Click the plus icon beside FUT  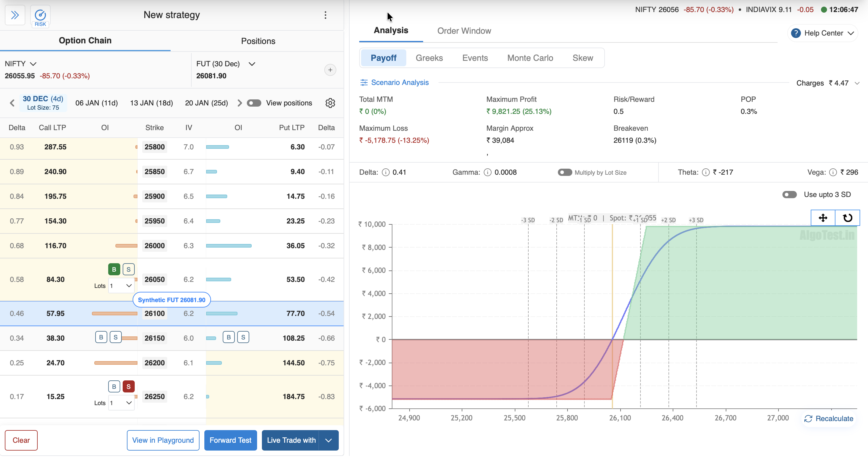click(330, 70)
